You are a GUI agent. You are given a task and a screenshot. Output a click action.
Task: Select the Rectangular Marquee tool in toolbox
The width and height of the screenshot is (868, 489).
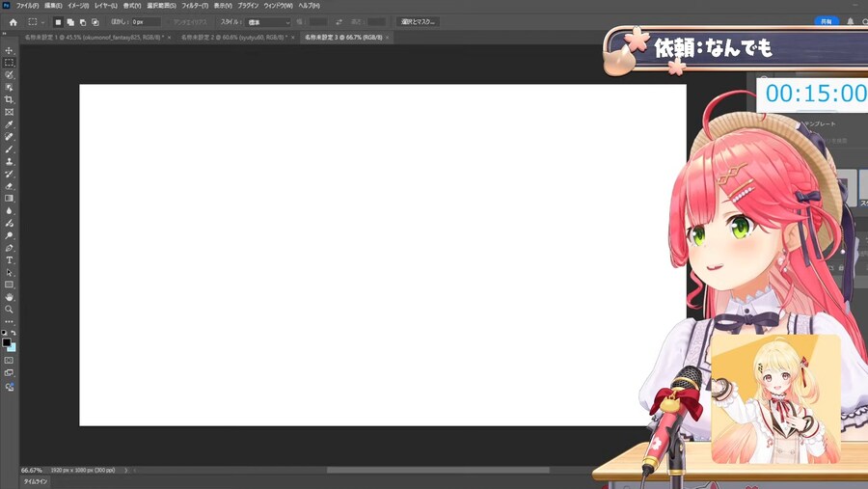[x=9, y=63]
